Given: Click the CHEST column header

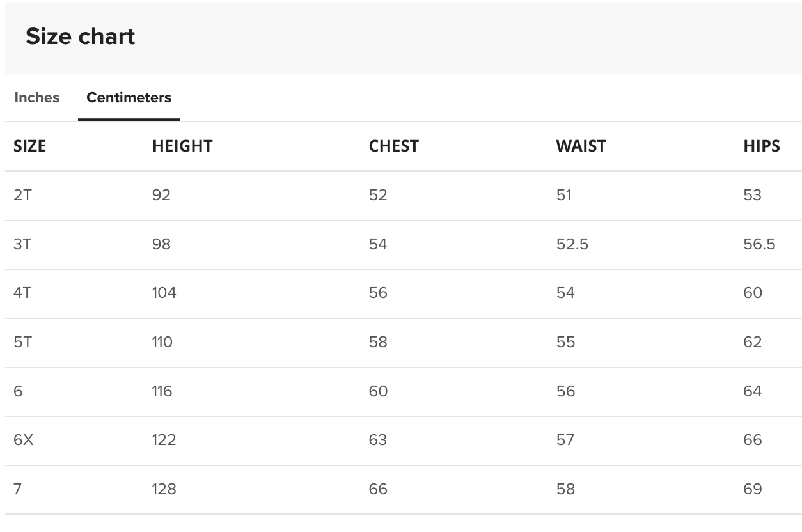Looking at the screenshot, I should pyautogui.click(x=394, y=146).
